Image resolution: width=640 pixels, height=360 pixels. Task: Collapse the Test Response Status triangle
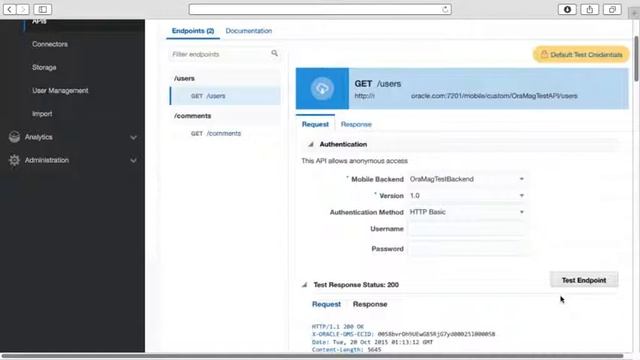click(x=304, y=285)
